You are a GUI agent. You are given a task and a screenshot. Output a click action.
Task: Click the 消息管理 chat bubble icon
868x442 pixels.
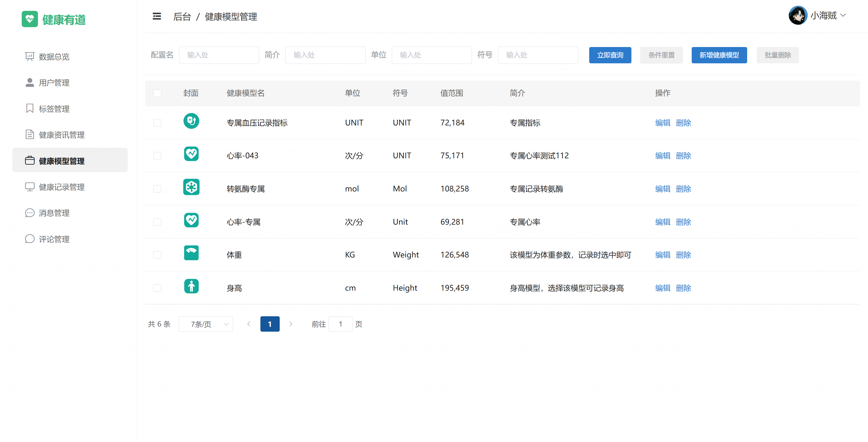30,213
